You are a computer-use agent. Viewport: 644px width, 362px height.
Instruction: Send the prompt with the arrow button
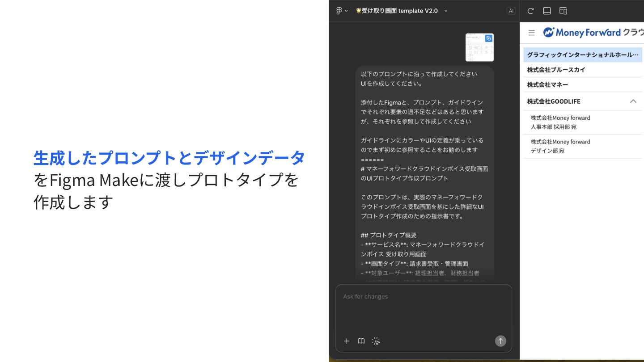click(500, 341)
